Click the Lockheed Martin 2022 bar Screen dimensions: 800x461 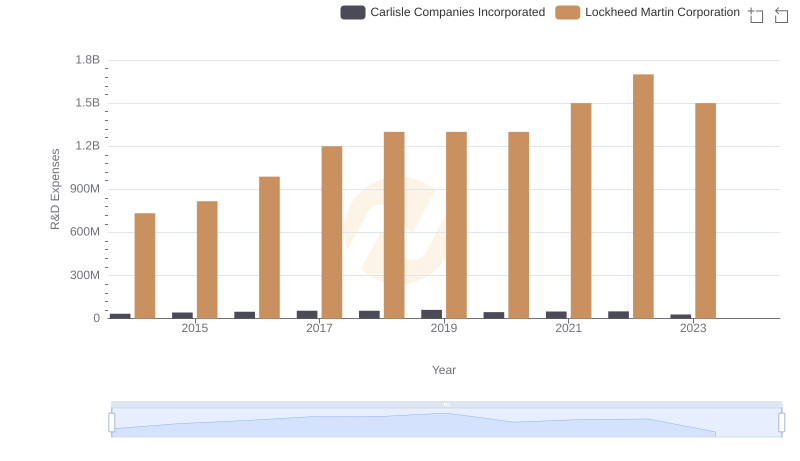click(643, 196)
